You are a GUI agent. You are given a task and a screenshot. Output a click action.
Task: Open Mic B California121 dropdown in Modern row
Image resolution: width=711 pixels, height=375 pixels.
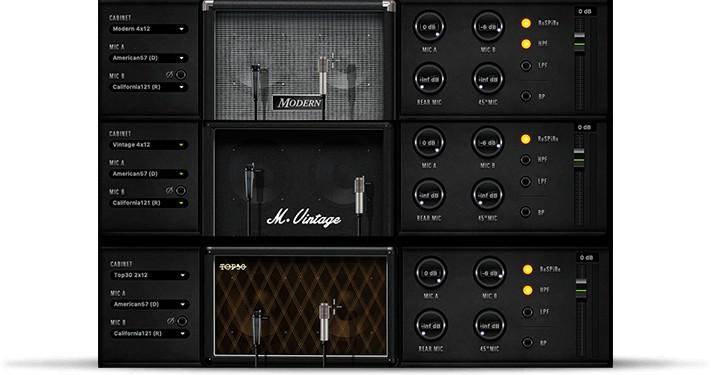coord(148,87)
